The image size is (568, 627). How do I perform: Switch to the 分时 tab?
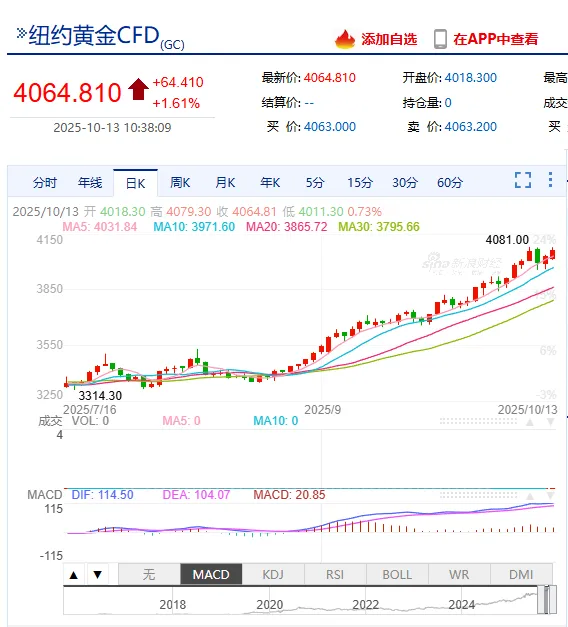pyautogui.click(x=45, y=183)
